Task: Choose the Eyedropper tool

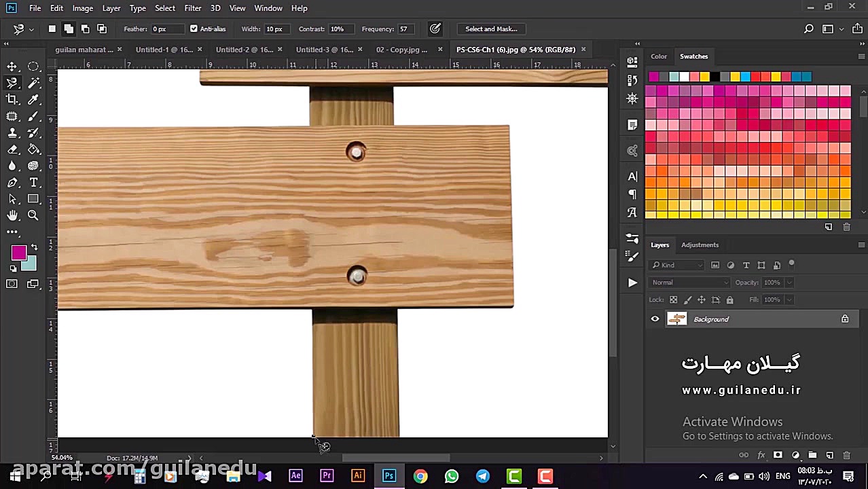Action: click(33, 100)
